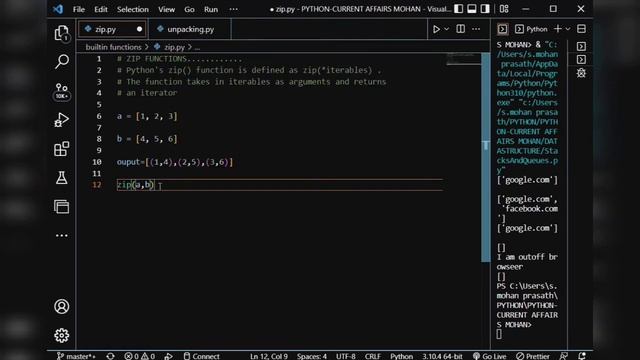
Task: Open feedback icon in status bar
Action: tap(563, 356)
